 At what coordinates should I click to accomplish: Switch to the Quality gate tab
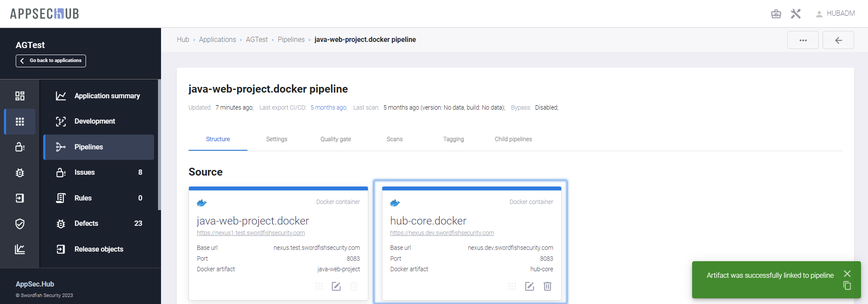click(x=335, y=139)
